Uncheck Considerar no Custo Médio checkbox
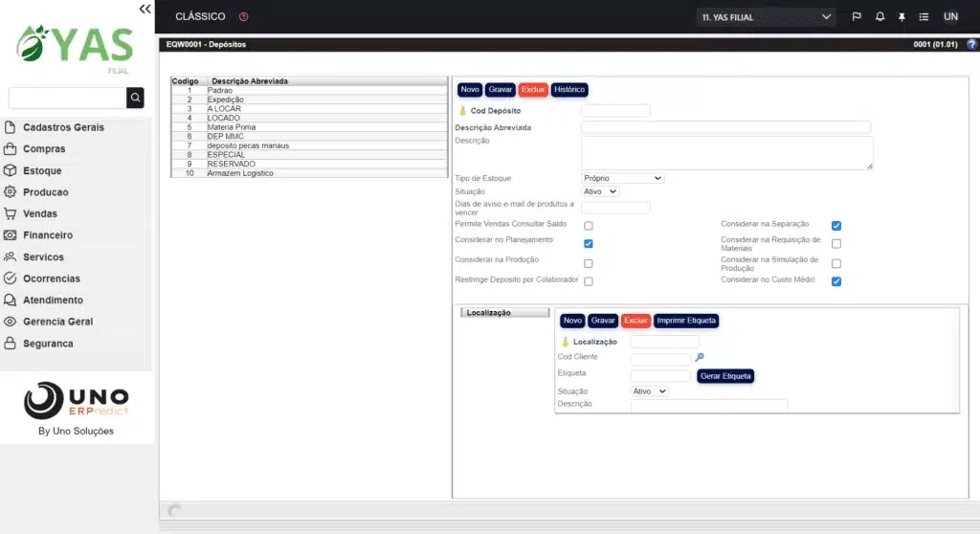 836,281
